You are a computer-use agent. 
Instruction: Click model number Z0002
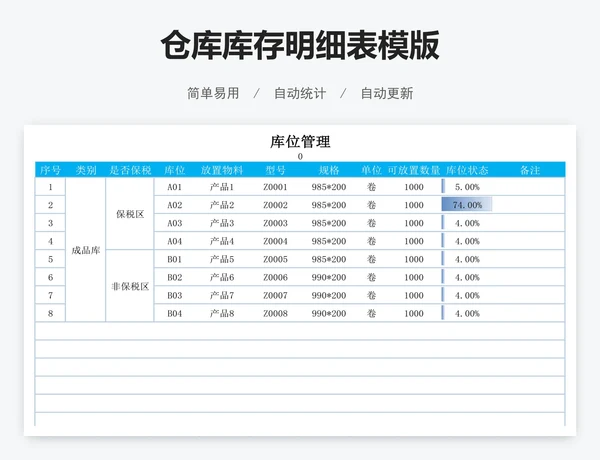275,205
